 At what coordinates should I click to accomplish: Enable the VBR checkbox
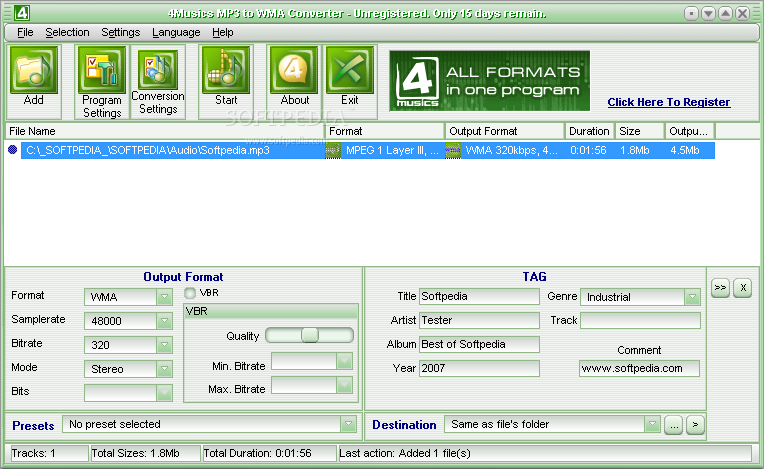point(190,293)
